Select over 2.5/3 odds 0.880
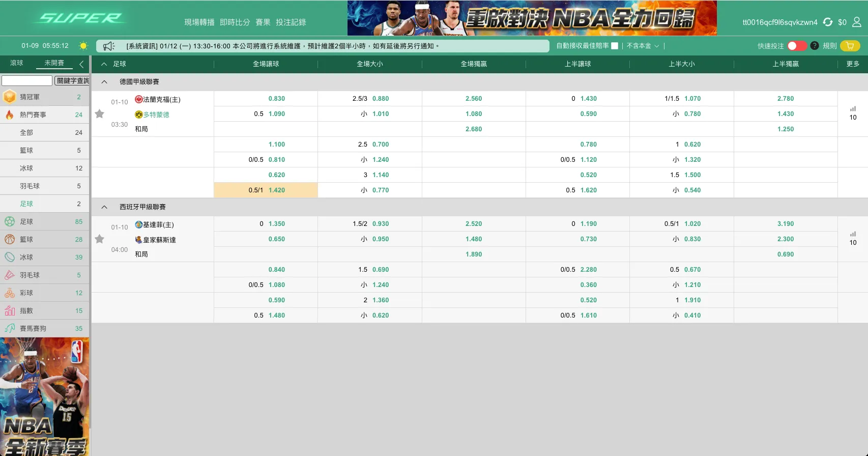 click(370, 99)
